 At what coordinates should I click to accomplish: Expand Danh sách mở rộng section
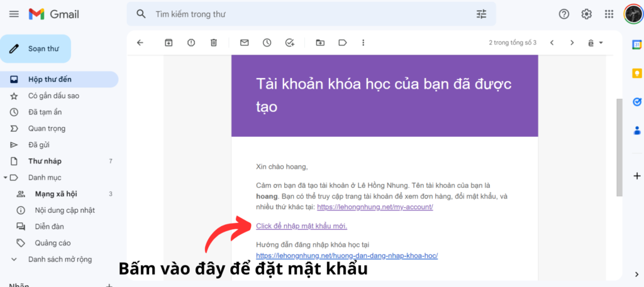tap(14, 259)
